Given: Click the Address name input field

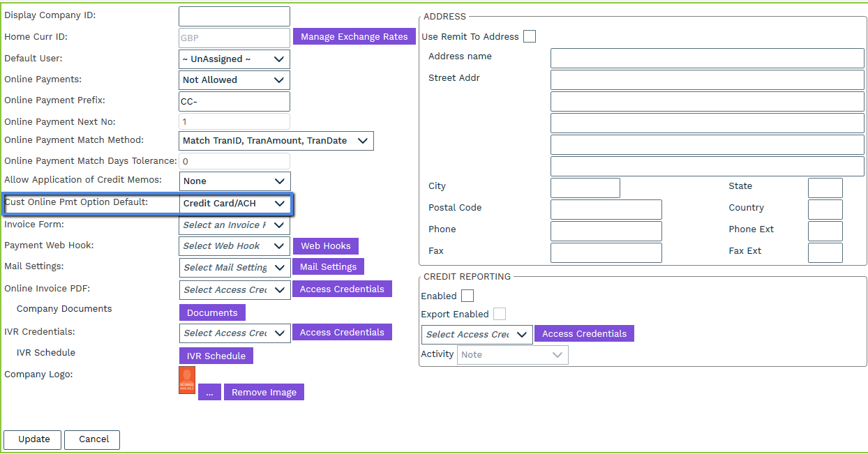Looking at the screenshot, I should 707,59.
